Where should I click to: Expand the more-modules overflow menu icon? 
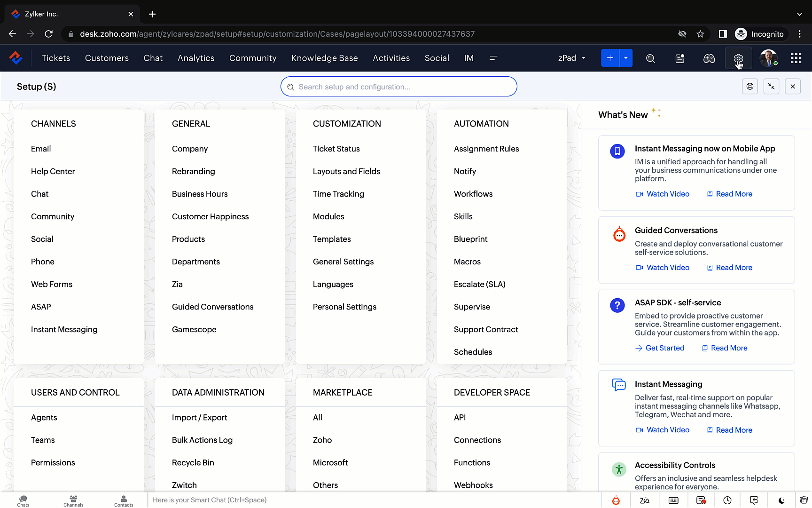(493, 58)
